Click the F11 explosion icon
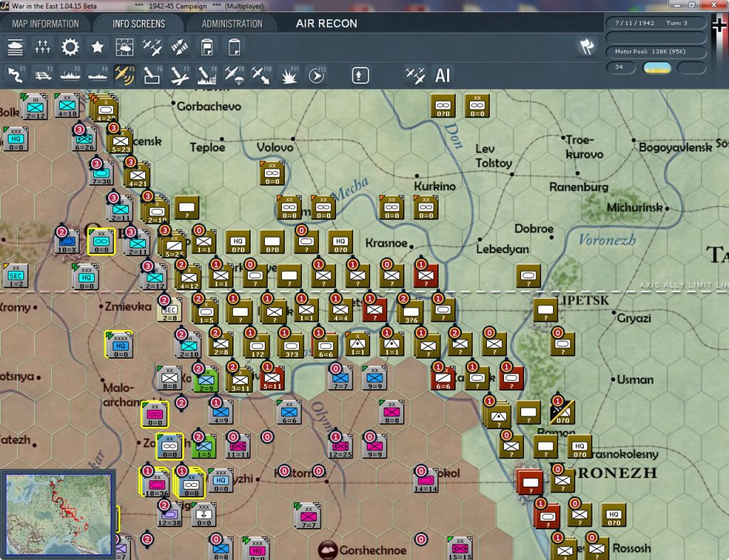 click(289, 75)
